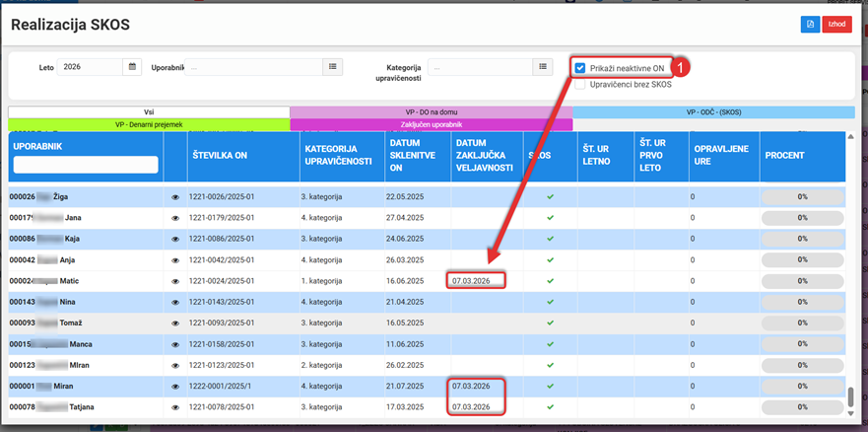Select Zaključen uporabnik filter
The image size is (868, 432).
click(x=432, y=124)
